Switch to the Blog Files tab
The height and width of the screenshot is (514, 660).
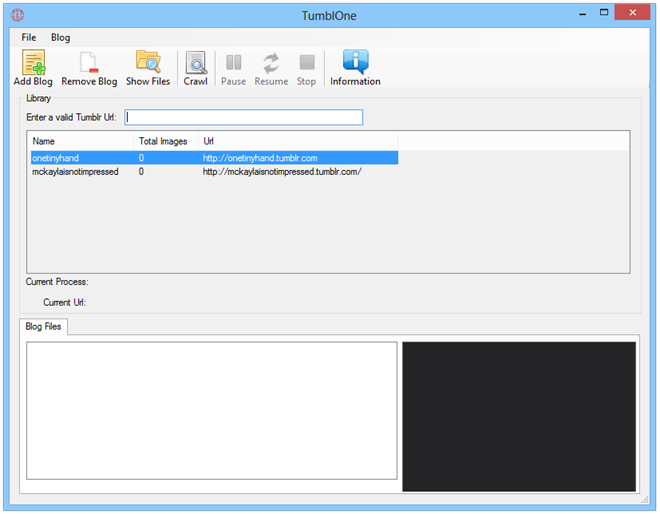pos(43,327)
